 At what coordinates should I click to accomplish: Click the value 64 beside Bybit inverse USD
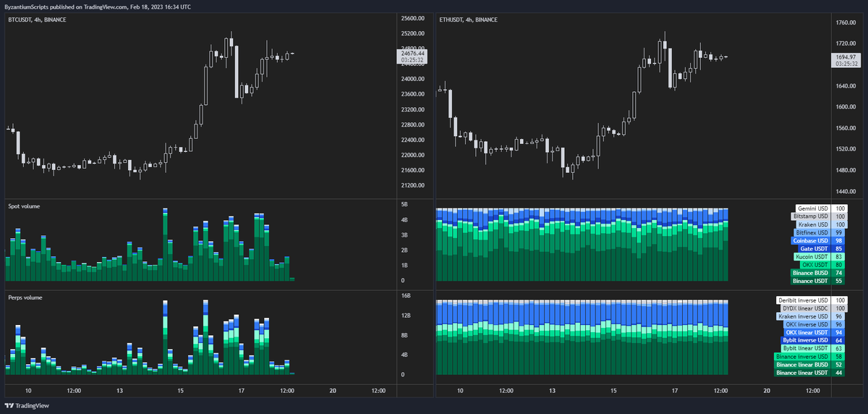tap(839, 339)
